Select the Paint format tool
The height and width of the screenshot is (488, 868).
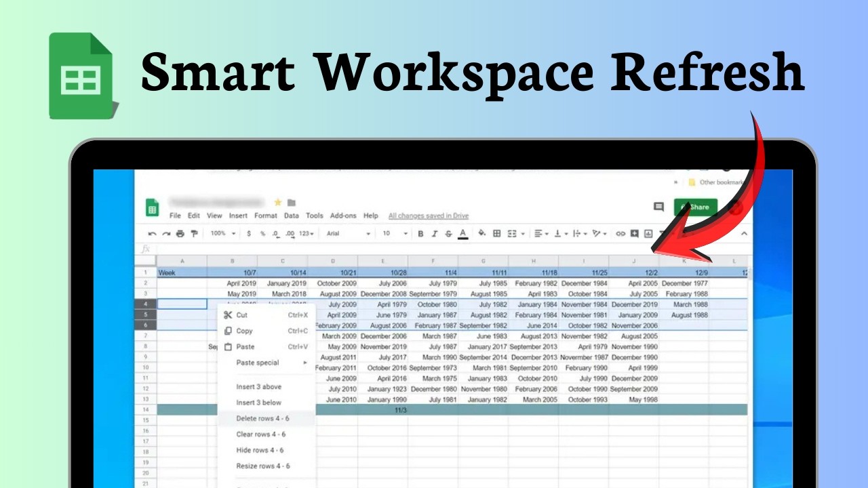click(194, 234)
